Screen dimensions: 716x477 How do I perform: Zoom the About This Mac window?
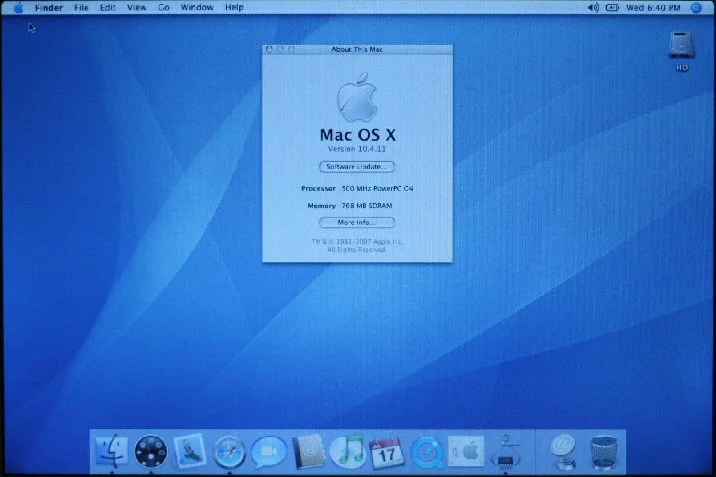[292, 49]
